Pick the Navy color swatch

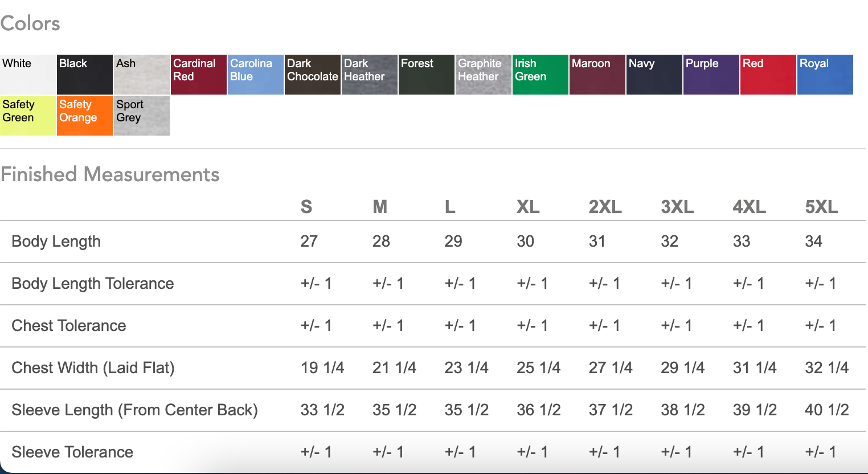tap(654, 75)
